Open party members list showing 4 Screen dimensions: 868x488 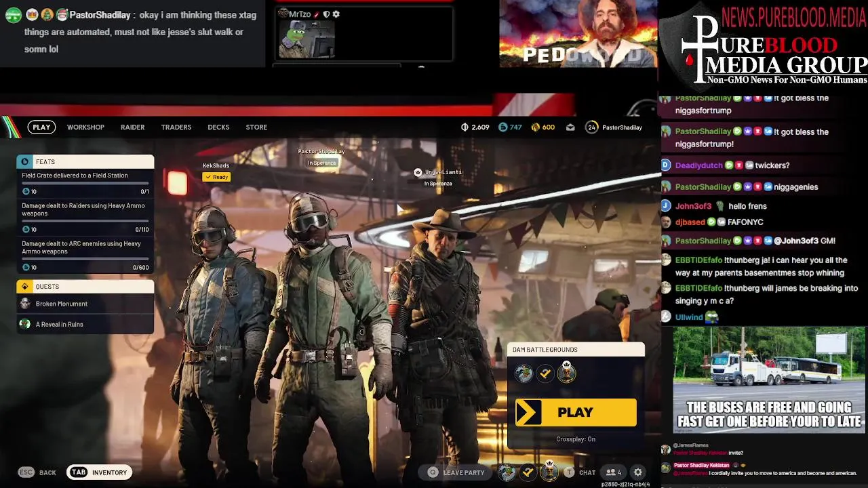point(614,472)
